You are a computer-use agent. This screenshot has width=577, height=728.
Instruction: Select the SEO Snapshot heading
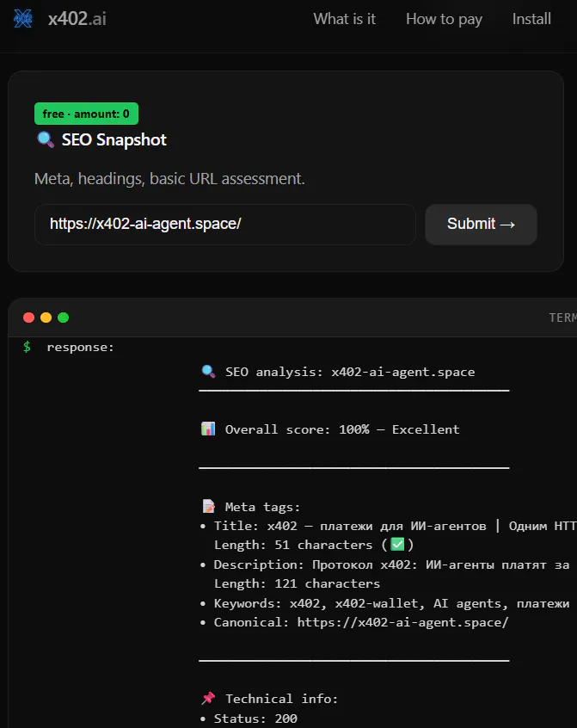[x=114, y=139]
